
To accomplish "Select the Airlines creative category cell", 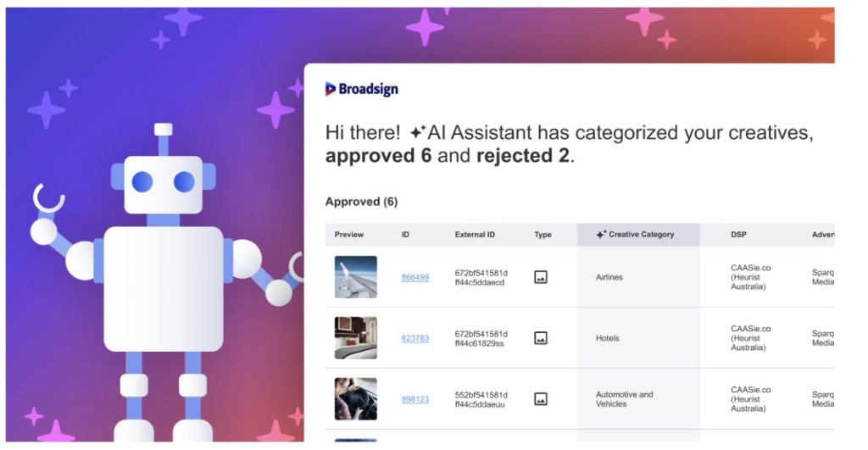I will click(609, 277).
